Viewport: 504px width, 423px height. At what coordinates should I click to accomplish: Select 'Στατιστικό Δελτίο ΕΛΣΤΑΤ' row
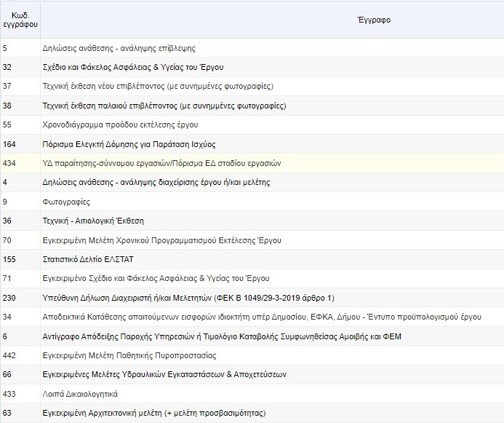89,259
